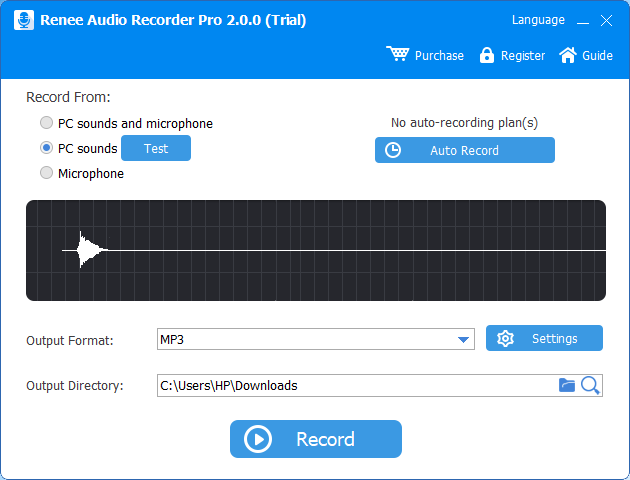
Task: Test the PC sounds input
Action: click(156, 148)
